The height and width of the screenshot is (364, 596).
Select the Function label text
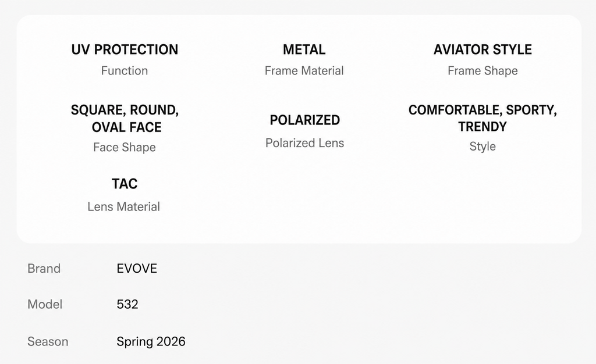pyautogui.click(x=125, y=70)
